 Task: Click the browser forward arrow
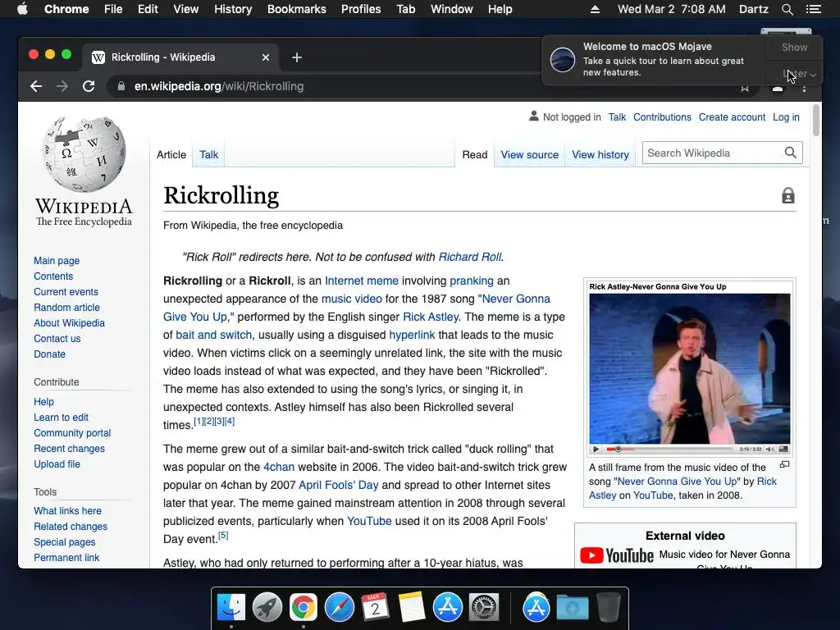[62, 86]
